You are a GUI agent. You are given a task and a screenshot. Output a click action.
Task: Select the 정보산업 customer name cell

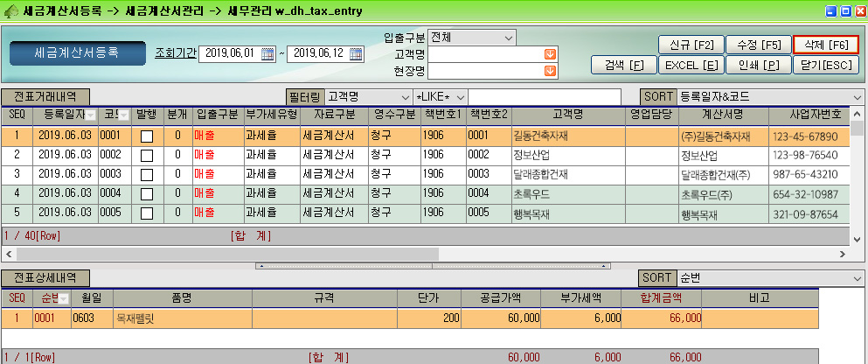pyautogui.click(x=568, y=155)
